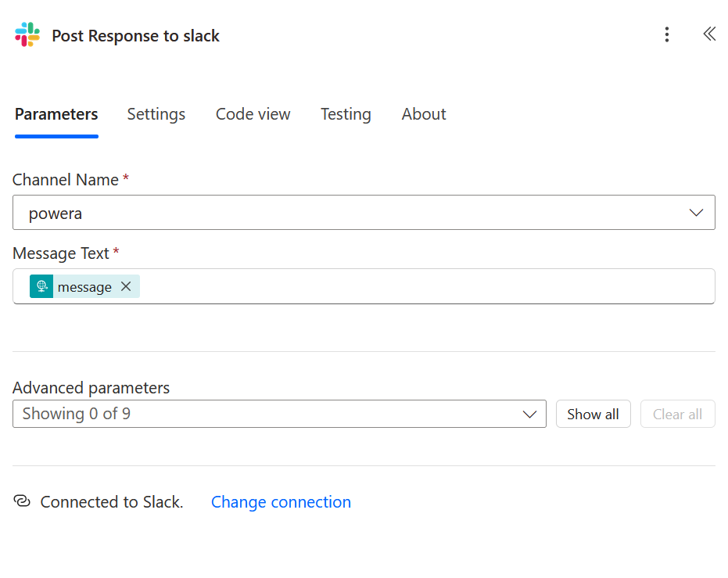This screenshot has width=728, height=578.
Task: Select the message token label
Action: [x=84, y=287]
